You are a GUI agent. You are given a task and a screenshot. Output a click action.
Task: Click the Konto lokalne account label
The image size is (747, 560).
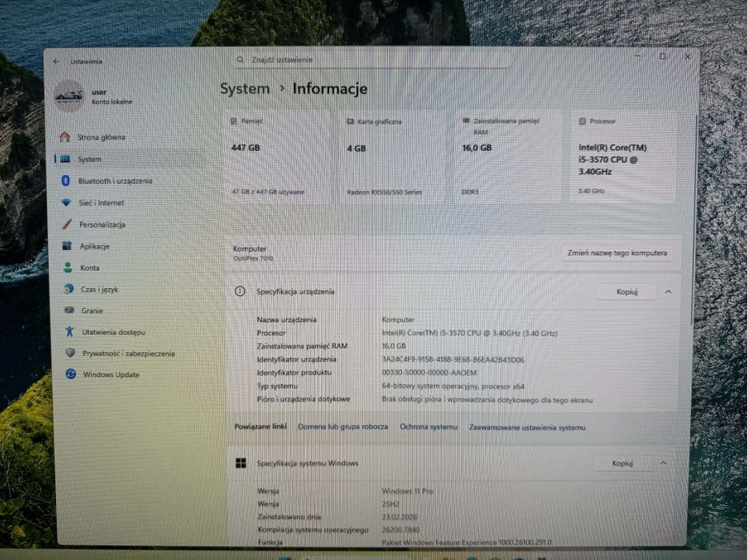[112, 102]
